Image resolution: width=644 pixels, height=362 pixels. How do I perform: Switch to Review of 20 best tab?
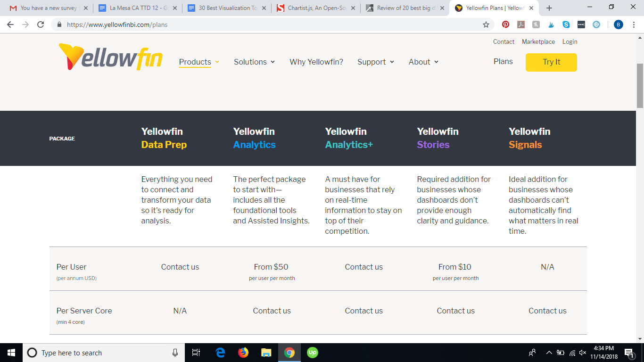(x=405, y=8)
